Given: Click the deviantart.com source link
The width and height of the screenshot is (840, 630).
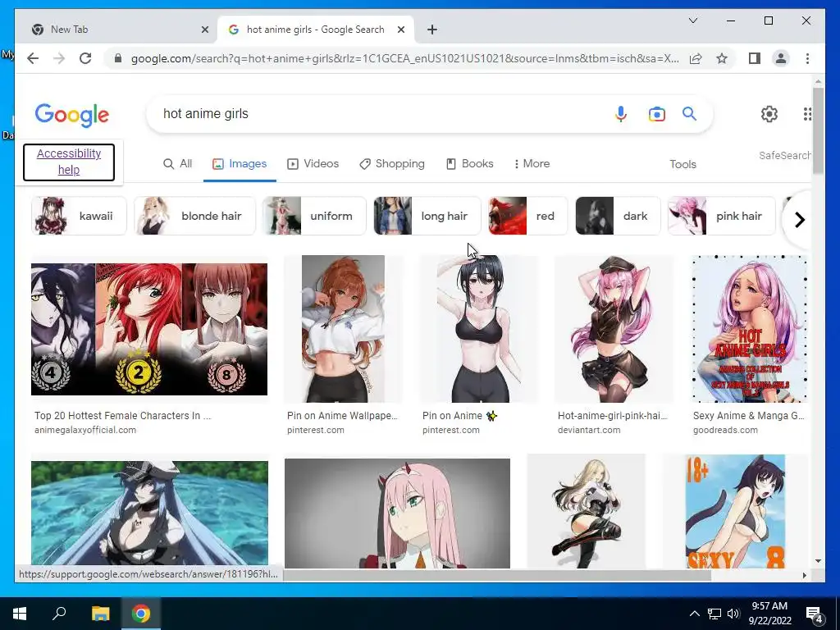Looking at the screenshot, I should [x=589, y=430].
